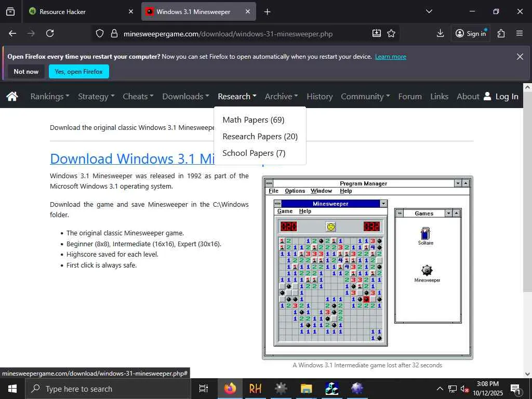Image resolution: width=532 pixels, height=399 pixels.
Task: Click the taskbar clock showing 3:08 PM
Action: click(488, 389)
